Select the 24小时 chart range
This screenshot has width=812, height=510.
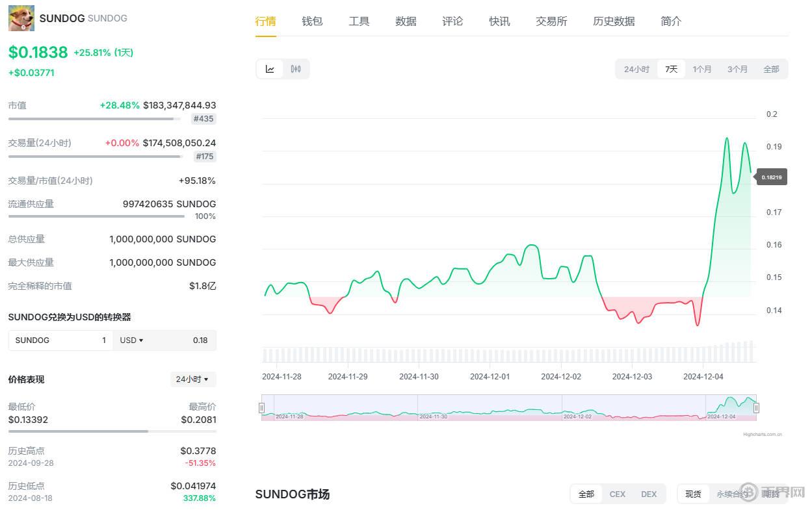(x=636, y=69)
